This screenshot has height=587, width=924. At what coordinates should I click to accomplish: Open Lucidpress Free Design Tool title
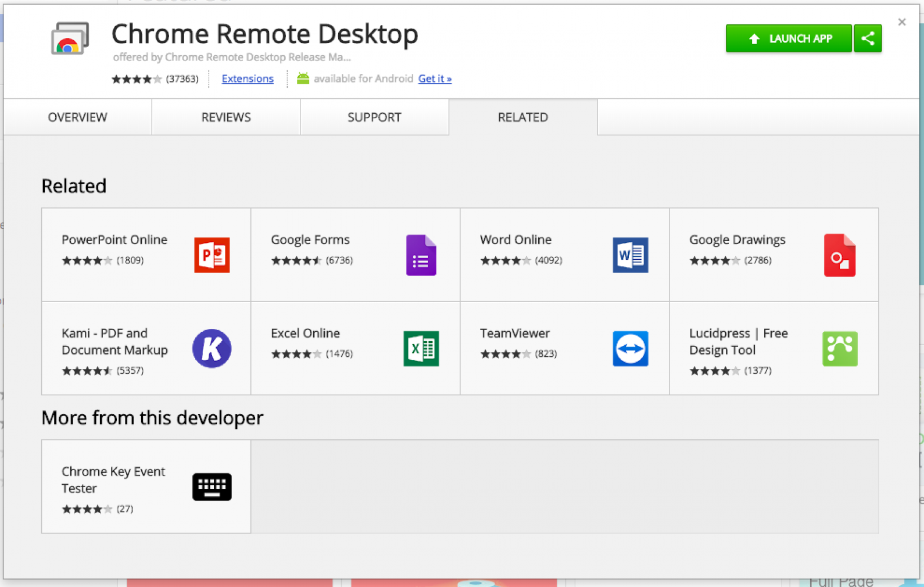pyautogui.click(x=739, y=341)
